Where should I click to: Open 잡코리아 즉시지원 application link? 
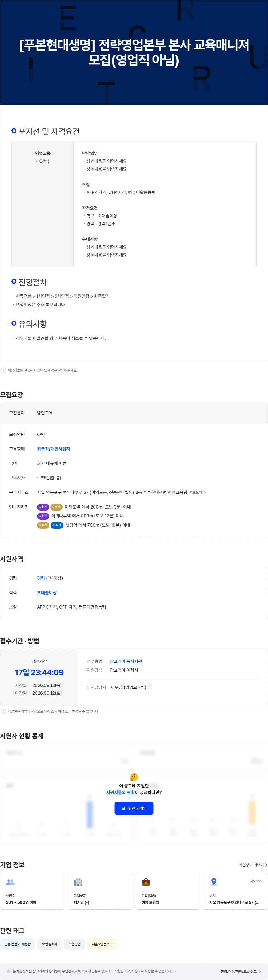click(126, 661)
